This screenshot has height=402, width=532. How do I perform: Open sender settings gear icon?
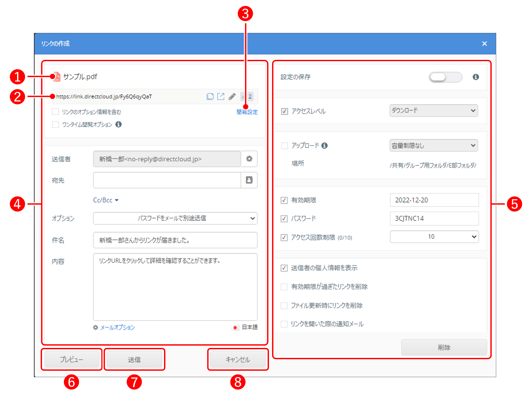click(249, 159)
